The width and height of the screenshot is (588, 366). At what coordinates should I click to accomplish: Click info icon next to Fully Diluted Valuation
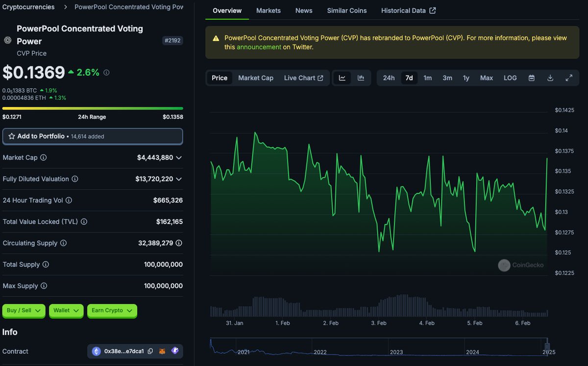click(x=75, y=179)
